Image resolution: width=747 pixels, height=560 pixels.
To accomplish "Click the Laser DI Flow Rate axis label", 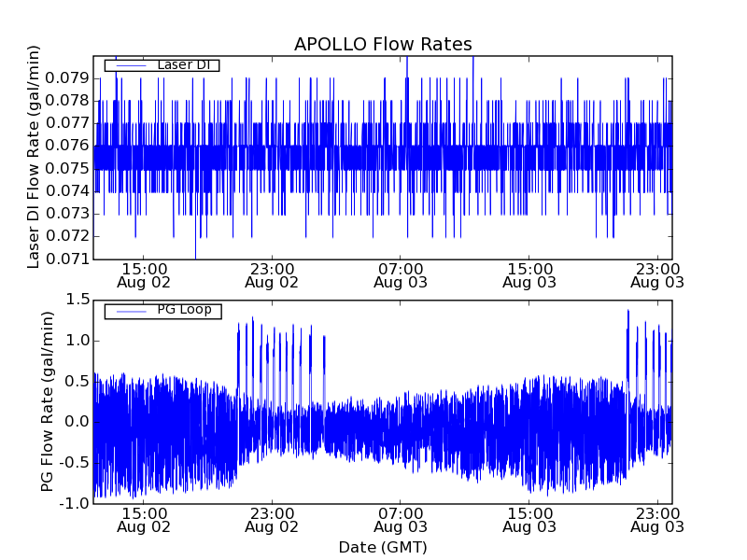I will click(x=33, y=157).
